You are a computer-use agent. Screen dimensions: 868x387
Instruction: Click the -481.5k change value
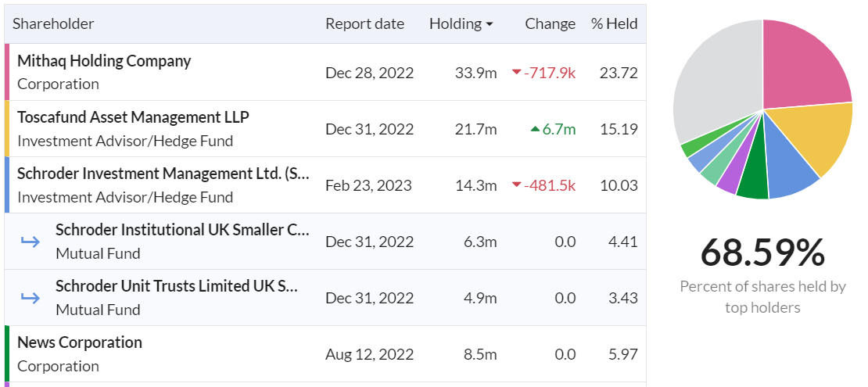pyautogui.click(x=551, y=185)
